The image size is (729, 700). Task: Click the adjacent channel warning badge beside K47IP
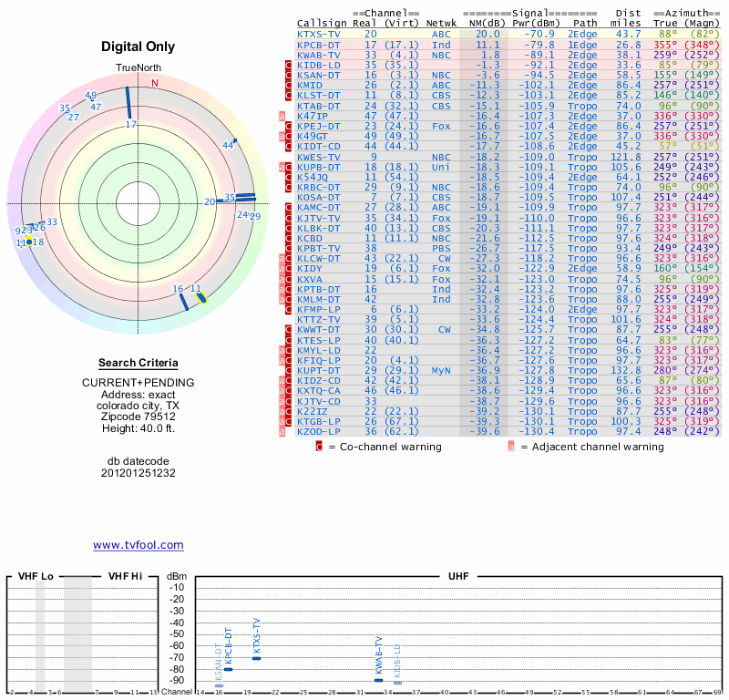point(283,116)
